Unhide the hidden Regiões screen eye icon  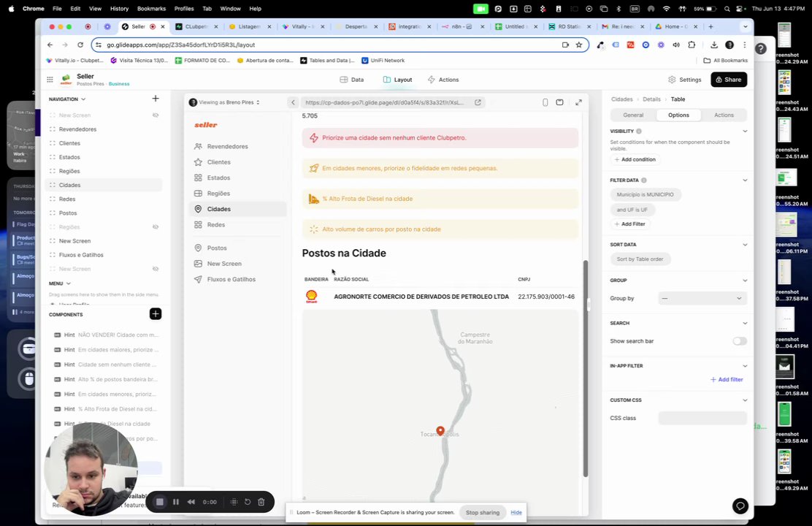click(156, 227)
